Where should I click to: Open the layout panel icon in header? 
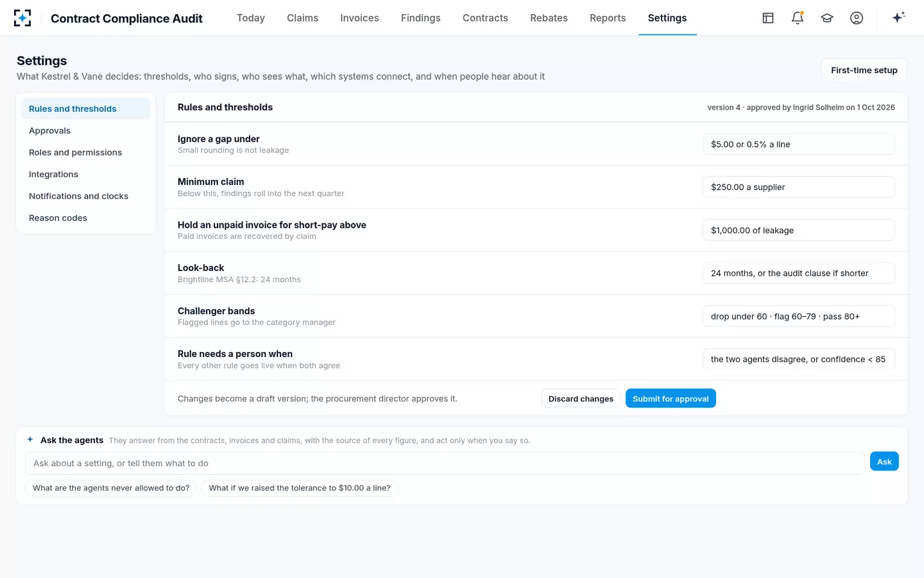768,18
